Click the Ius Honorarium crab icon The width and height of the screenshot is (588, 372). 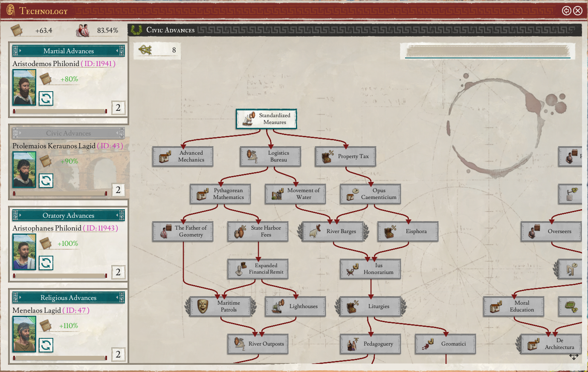[x=353, y=269]
